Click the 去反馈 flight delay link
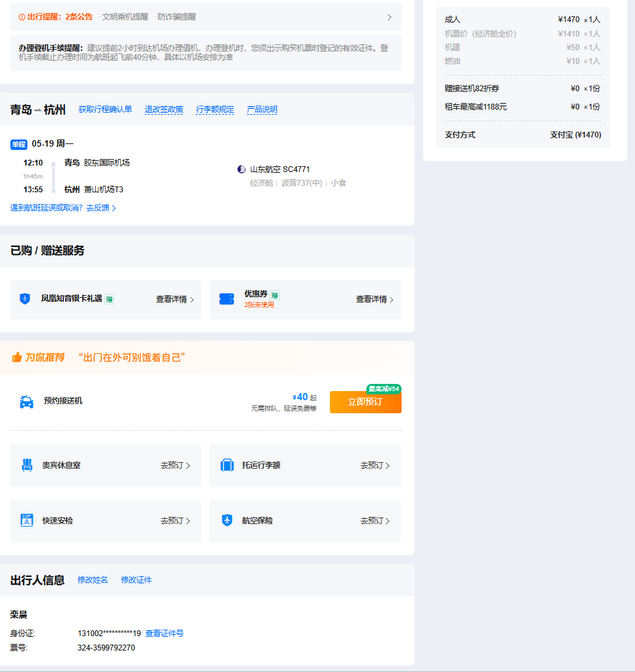Image resolution: width=635 pixels, height=672 pixels. pyautogui.click(x=101, y=208)
